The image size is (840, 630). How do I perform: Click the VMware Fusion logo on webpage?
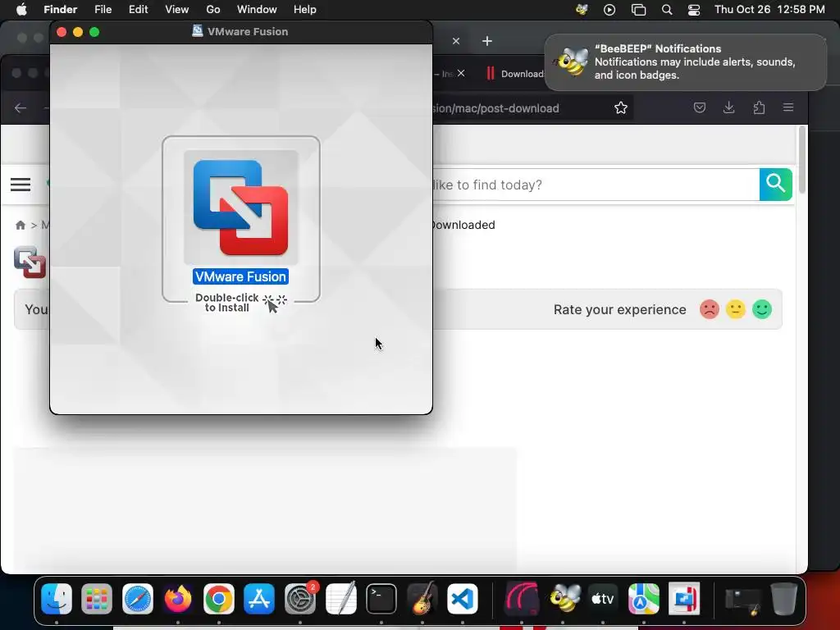pyautogui.click(x=30, y=262)
